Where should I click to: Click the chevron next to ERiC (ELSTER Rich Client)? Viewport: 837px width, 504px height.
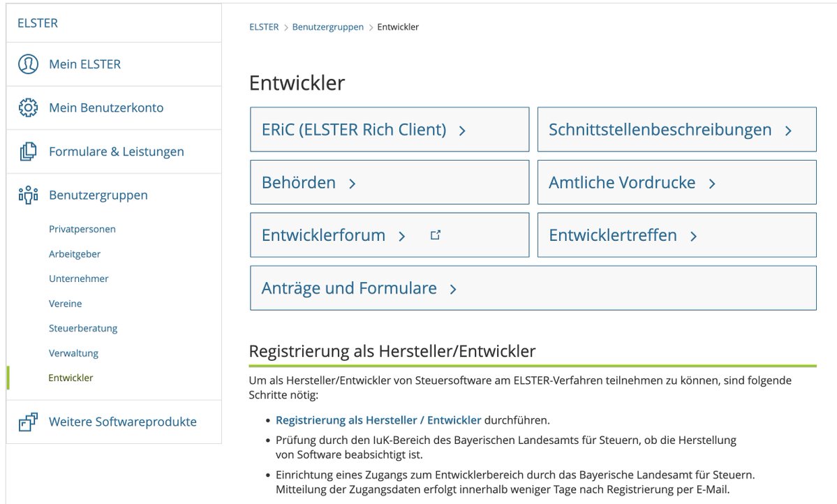pyautogui.click(x=462, y=131)
